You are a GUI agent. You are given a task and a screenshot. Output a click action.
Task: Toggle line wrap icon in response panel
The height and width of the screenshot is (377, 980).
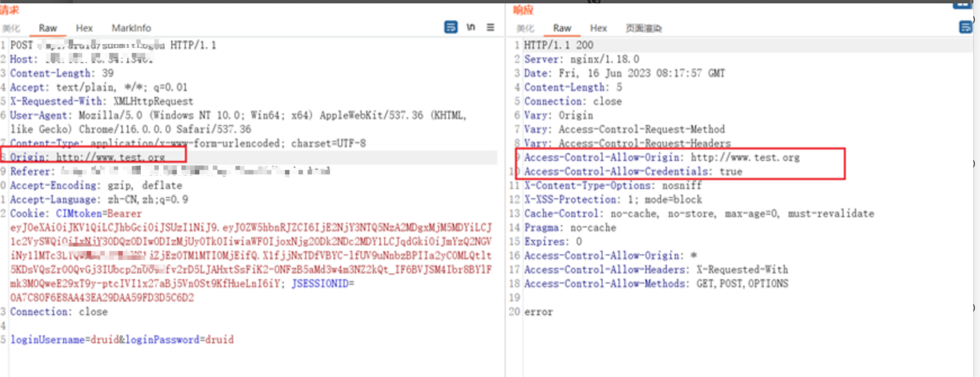click(x=965, y=27)
